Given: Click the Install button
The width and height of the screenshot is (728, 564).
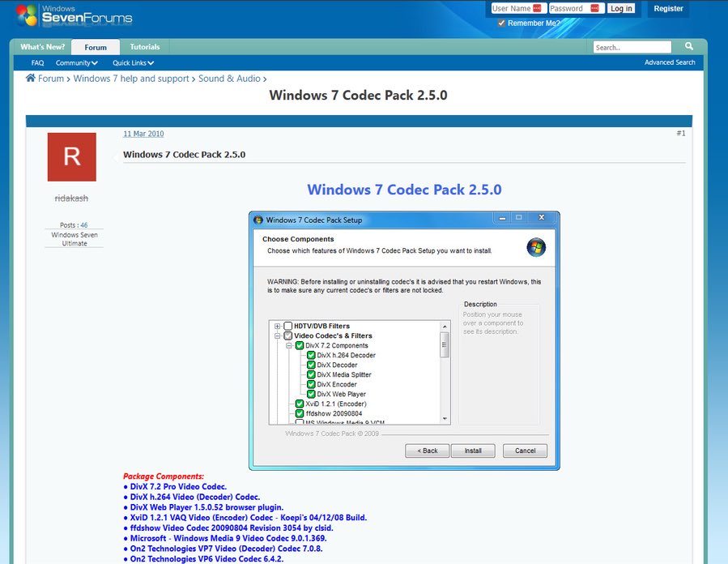Looking at the screenshot, I should (x=473, y=451).
